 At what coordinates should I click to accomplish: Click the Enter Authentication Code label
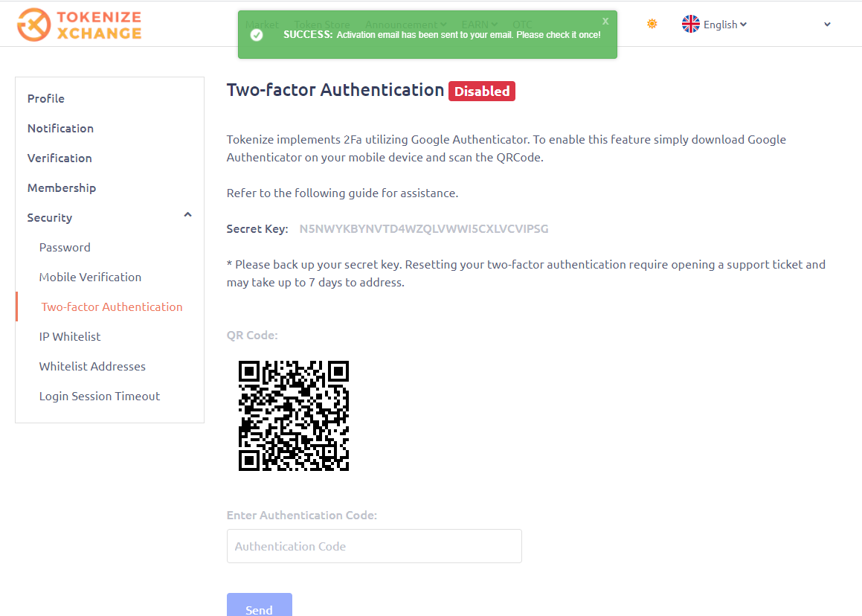click(302, 516)
